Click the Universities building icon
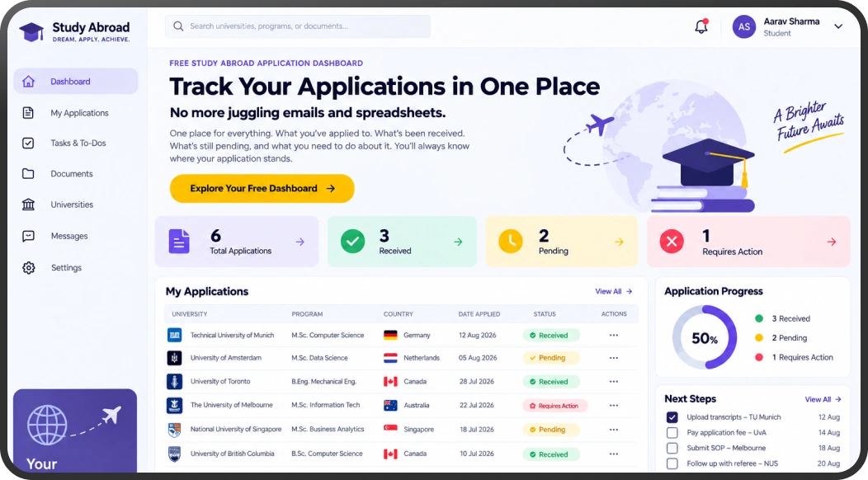The image size is (868, 480). [x=28, y=205]
